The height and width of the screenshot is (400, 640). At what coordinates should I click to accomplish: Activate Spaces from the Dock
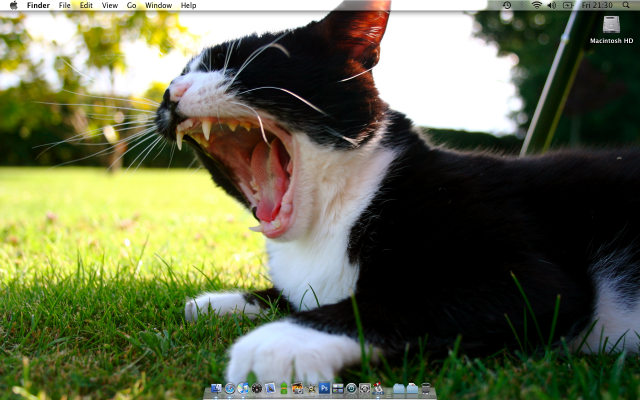point(338,389)
